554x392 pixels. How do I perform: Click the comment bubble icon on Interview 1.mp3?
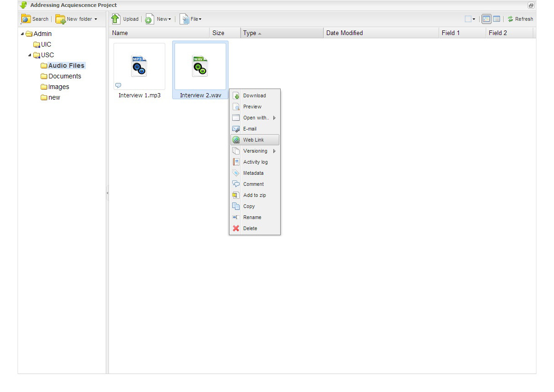click(x=118, y=85)
